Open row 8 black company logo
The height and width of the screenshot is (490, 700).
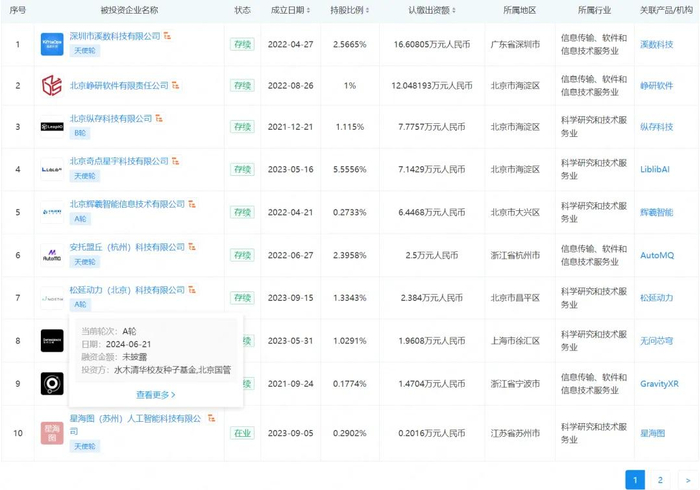[52, 341]
